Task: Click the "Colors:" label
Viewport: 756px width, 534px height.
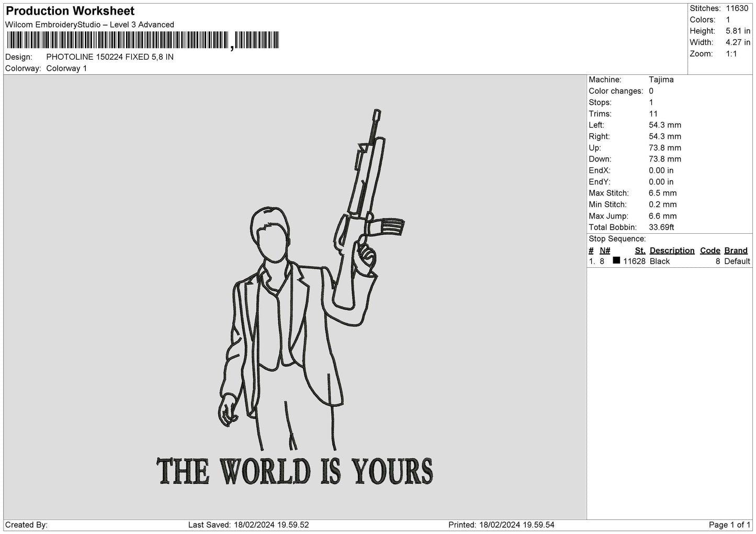Action: pos(702,20)
